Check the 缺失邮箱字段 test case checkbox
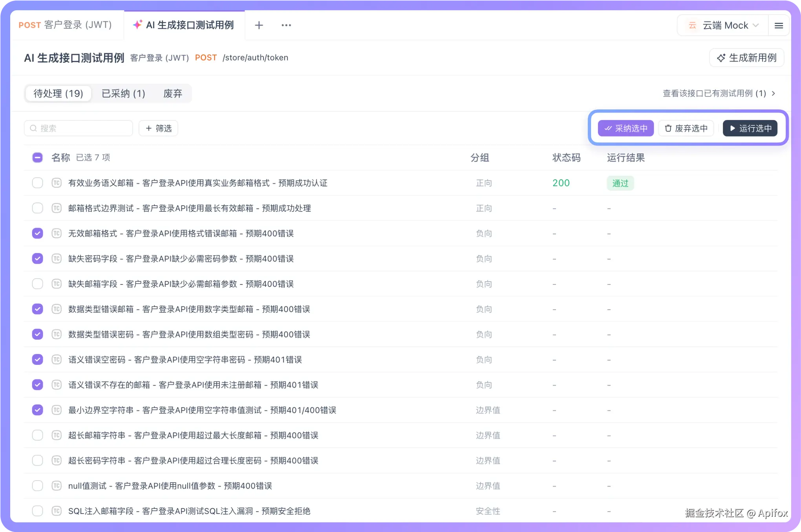 click(37, 284)
